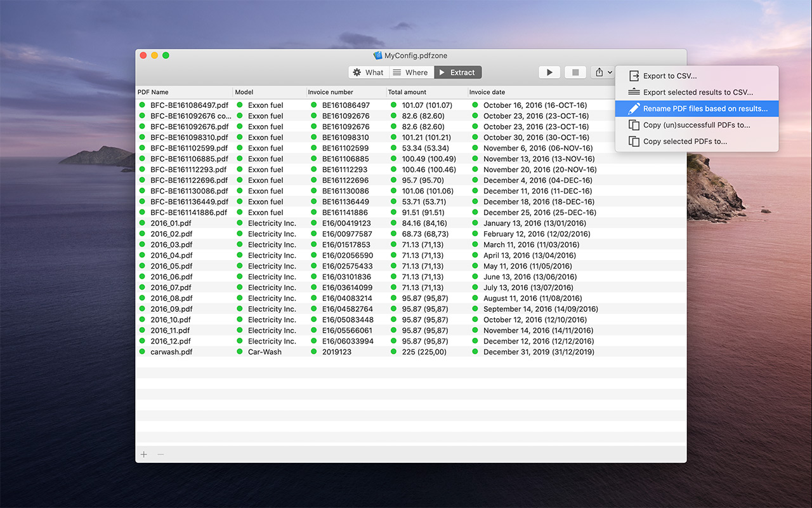The image size is (812, 508).
Task: Sort by the Invoice number column header
Action: (x=331, y=92)
